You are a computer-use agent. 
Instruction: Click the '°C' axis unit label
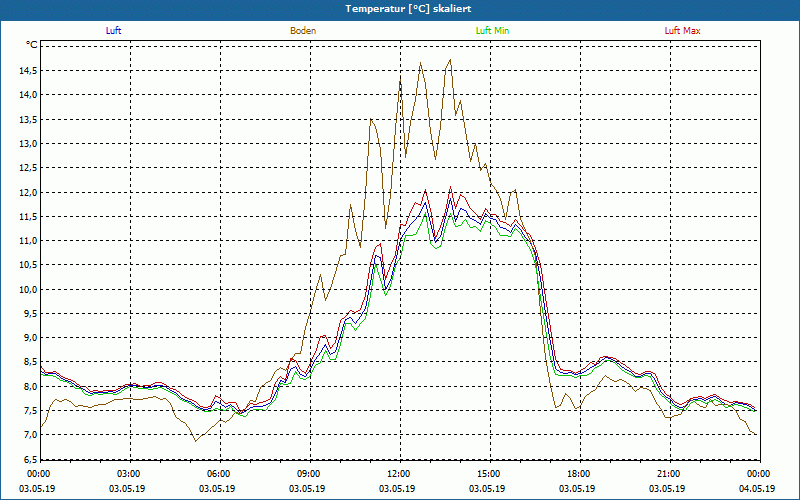[32, 45]
